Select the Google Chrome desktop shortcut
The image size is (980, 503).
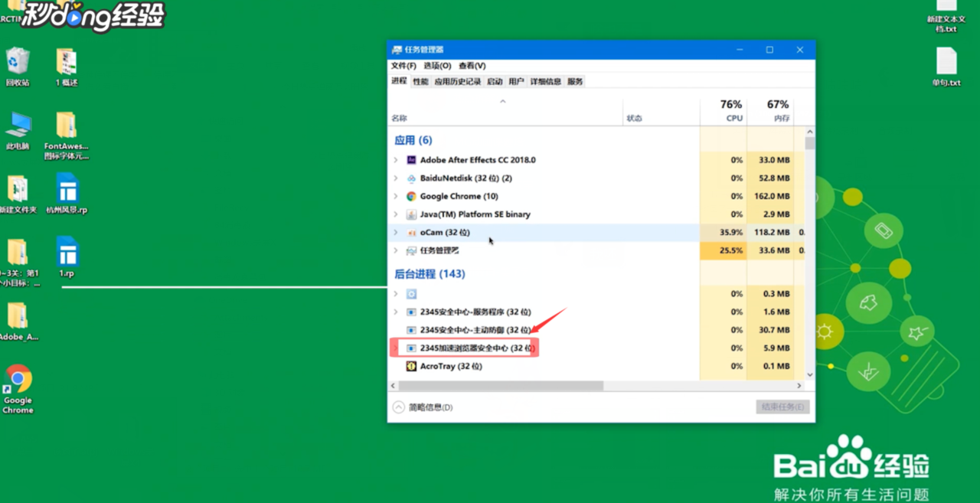pos(18,390)
